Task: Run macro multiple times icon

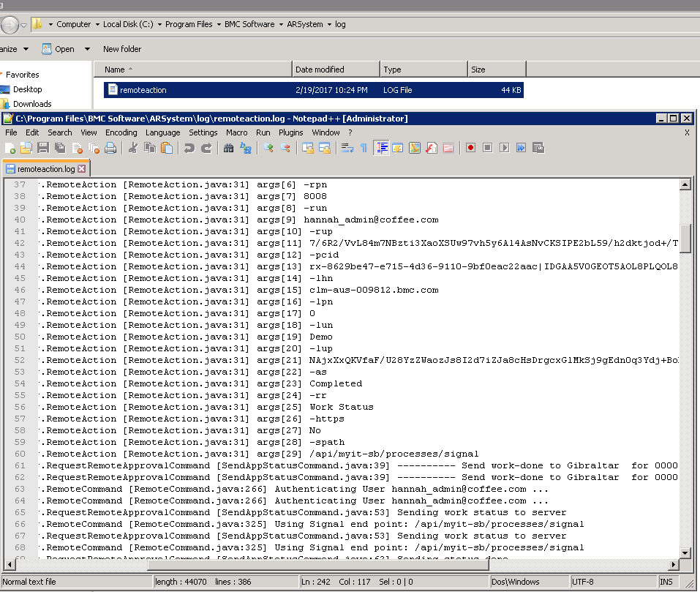Action: [x=521, y=149]
